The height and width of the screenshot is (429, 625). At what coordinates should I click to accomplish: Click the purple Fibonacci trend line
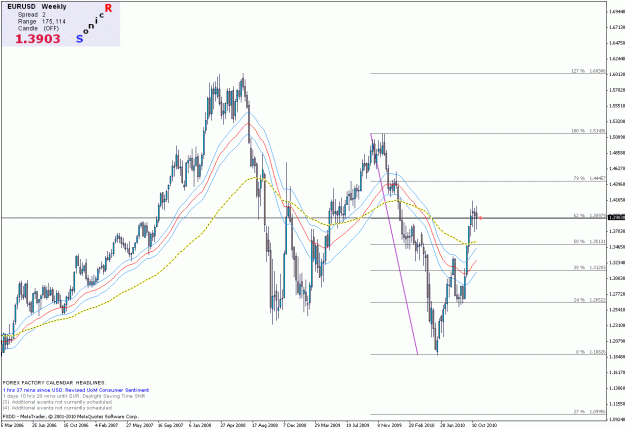[395, 244]
